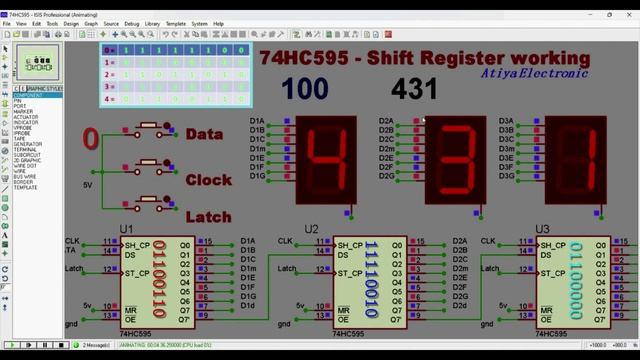This screenshot has height=360, width=640.
Task: Select ACTUATOR in the styles list
Action: tap(26, 117)
